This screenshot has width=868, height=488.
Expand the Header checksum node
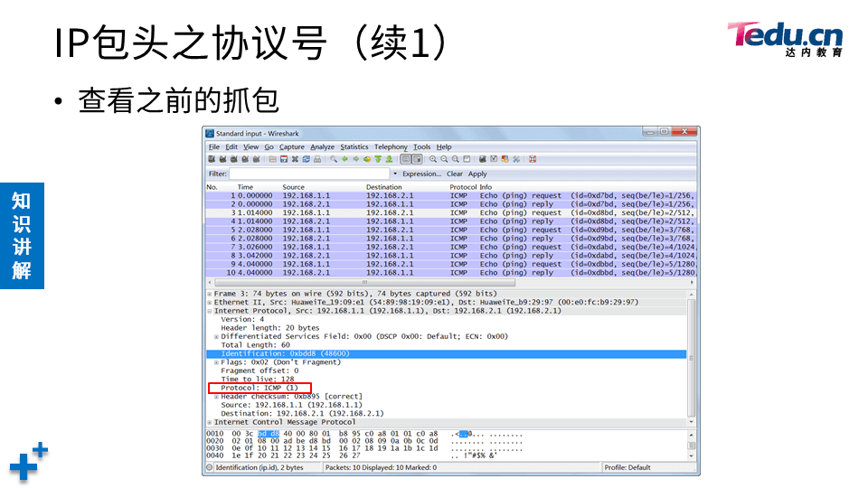(x=216, y=397)
